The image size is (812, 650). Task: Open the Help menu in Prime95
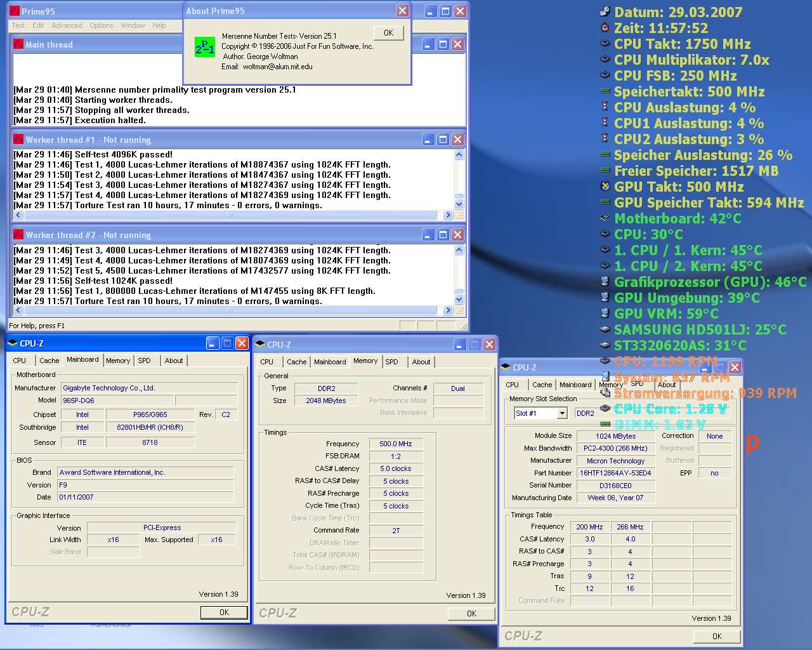159,25
